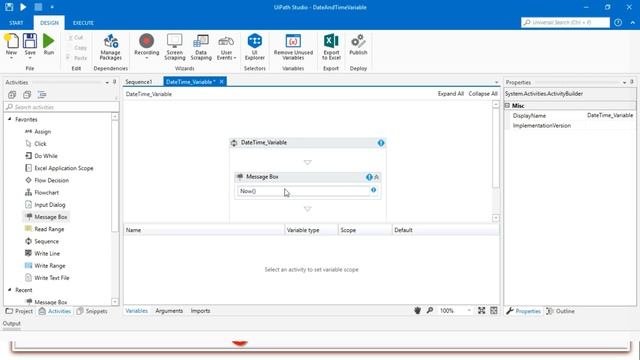The width and height of the screenshot is (640, 360).
Task: Switch to the Outline panel
Action: 560,311
